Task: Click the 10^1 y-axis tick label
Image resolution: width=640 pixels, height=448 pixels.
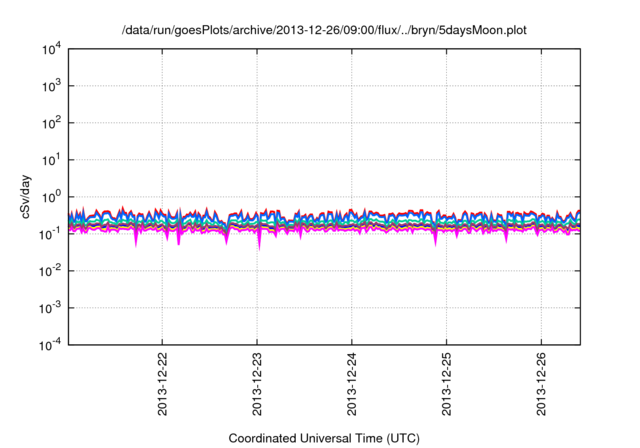Action: coord(52,160)
